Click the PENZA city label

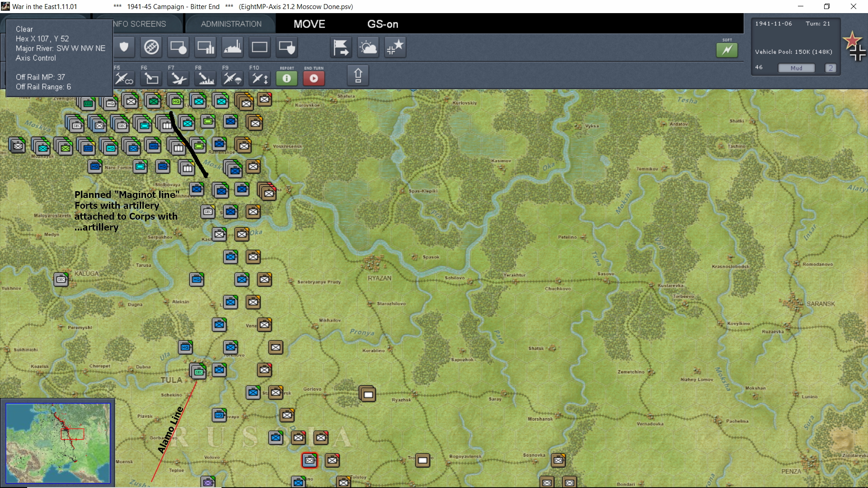791,471
